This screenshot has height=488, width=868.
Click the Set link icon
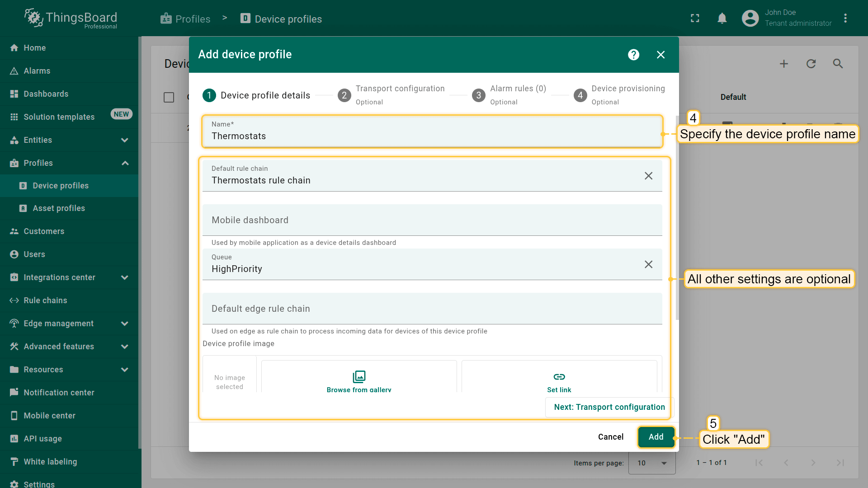click(559, 377)
